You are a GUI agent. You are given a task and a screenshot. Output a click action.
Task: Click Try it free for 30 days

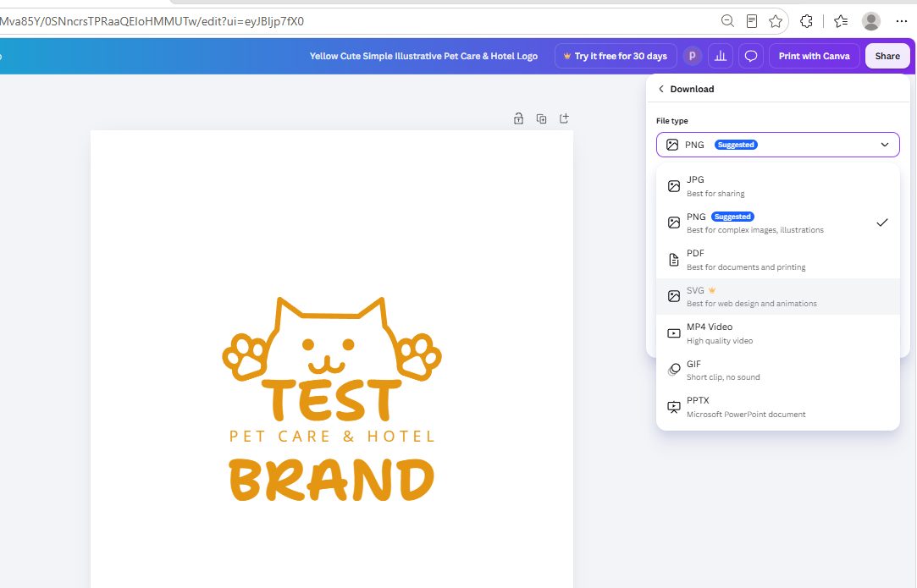click(616, 56)
